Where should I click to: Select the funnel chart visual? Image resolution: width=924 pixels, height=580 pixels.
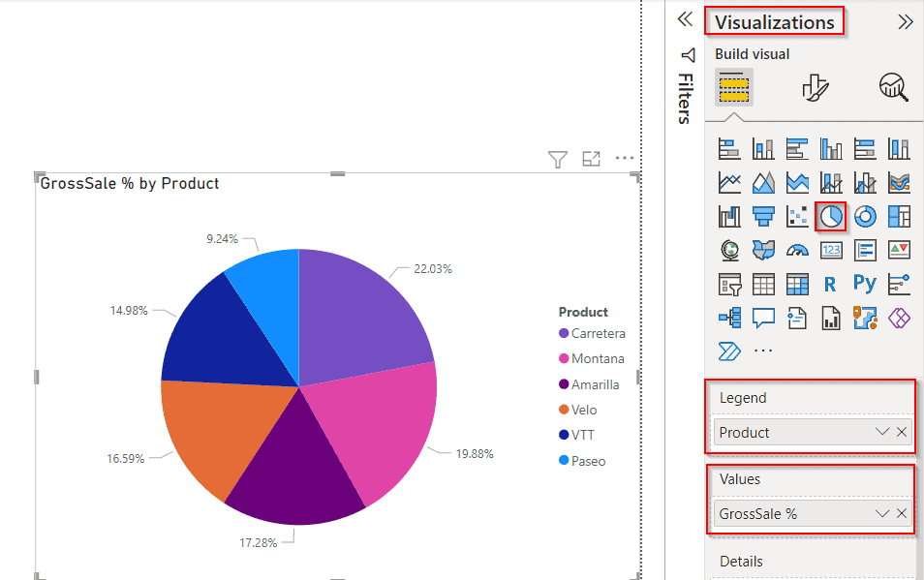tap(763, 217)
